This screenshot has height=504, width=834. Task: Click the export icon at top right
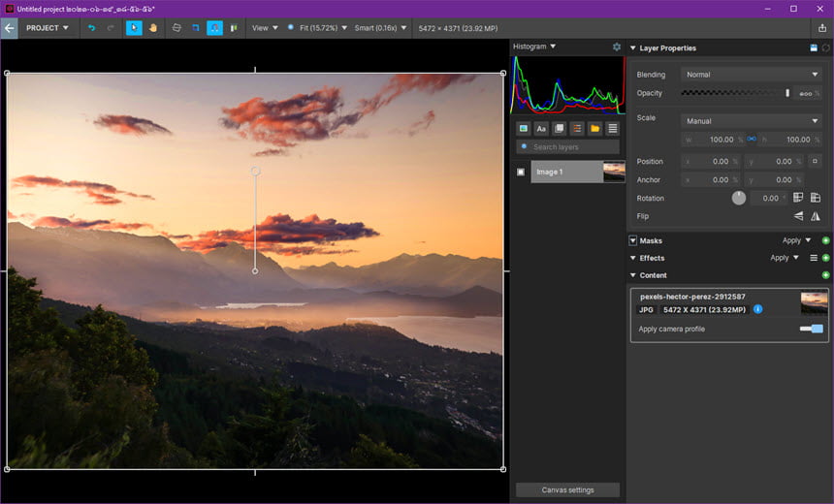pyautogui.click(x=822, y=28)
